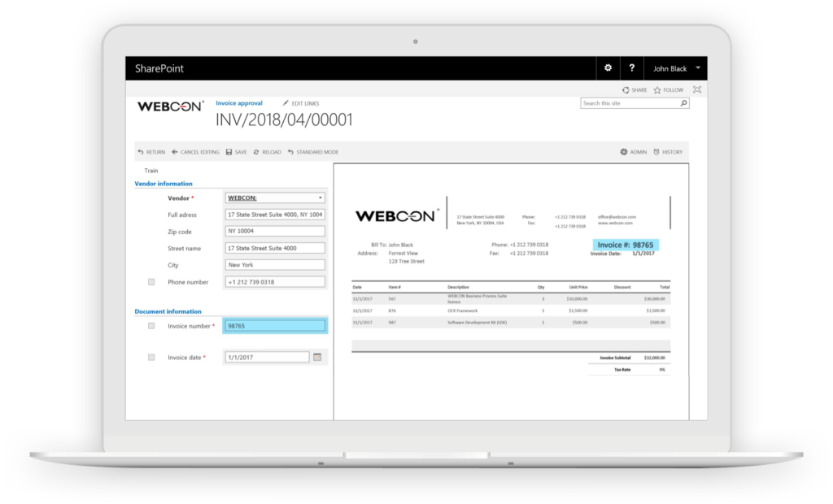This screenshot has height=504, width=833.
Task: Open ADMIN gear option
Action: click(x=633, y=152)
